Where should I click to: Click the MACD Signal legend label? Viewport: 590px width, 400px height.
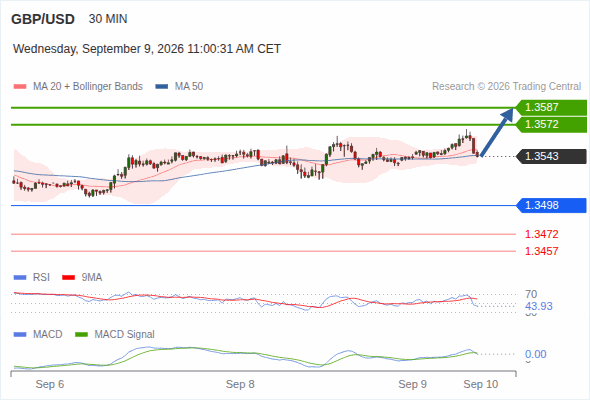click(x=125, y=335)
